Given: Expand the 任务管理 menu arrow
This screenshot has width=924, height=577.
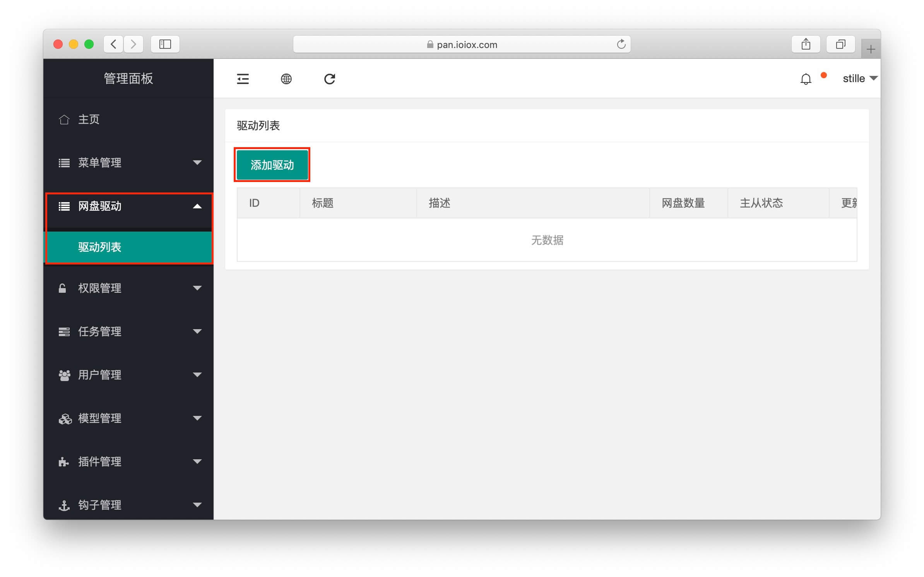Looking at the screenshot, I should (197, 331).
